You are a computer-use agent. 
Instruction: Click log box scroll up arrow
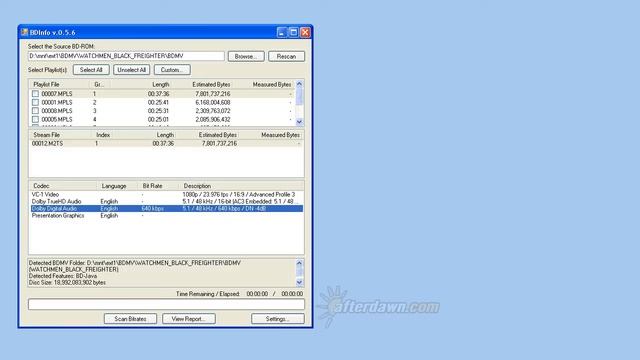click(x=299, y=263)
